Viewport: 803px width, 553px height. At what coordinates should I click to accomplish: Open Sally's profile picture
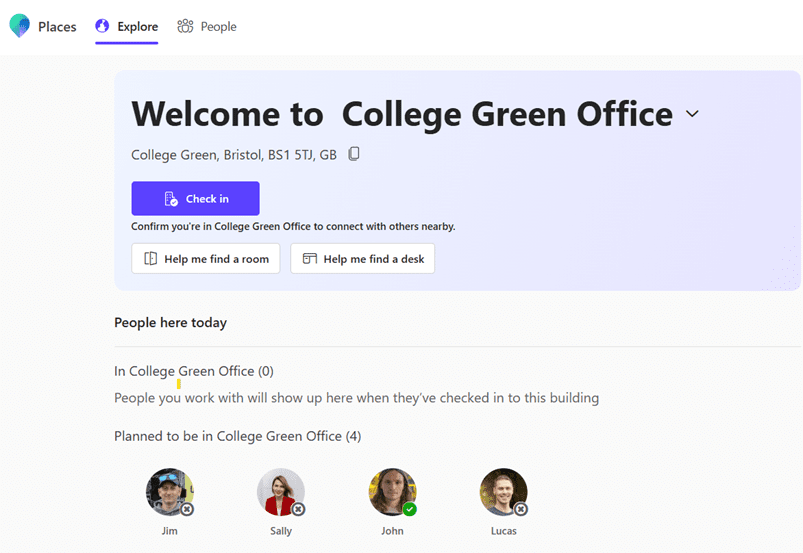(280, 492)
